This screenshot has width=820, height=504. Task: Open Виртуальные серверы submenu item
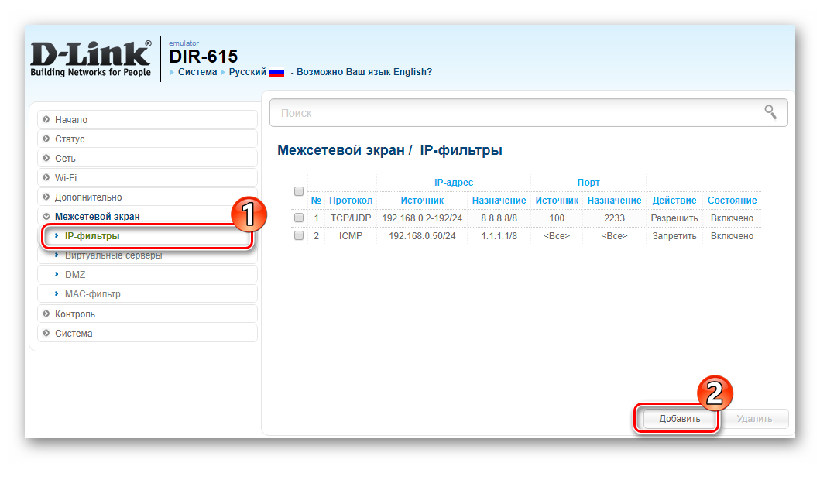pyautogui.click(x=147, y=255)
